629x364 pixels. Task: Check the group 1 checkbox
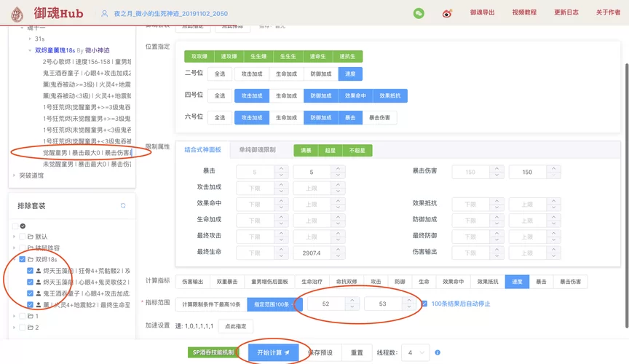tap(22, 316)
